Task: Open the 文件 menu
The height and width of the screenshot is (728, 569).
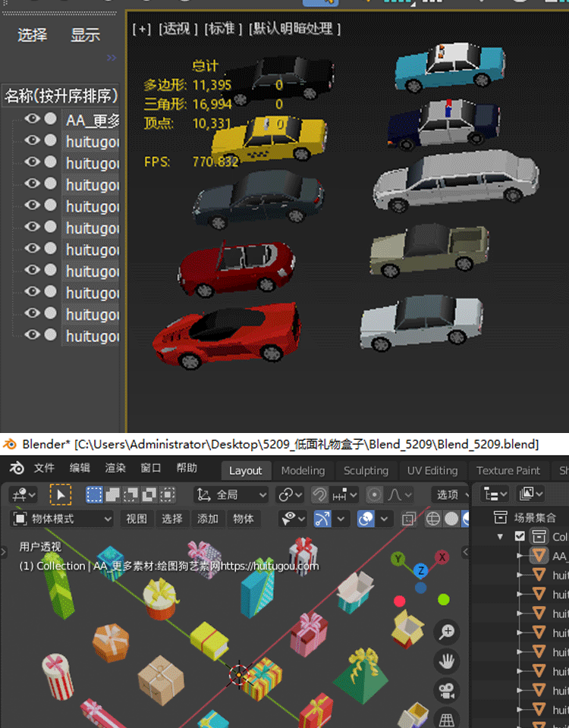Action: 44,468
